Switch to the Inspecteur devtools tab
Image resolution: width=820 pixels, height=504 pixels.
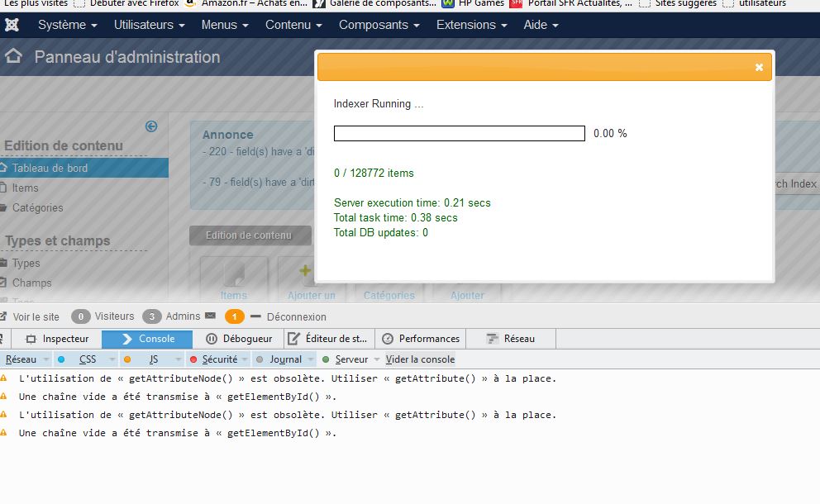click(56, 339)
